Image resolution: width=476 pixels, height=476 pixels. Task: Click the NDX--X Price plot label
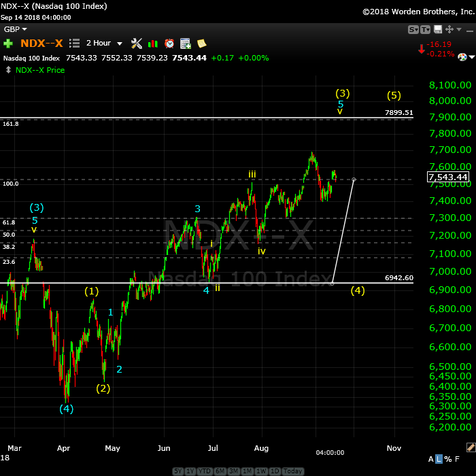(x=40, y=70)
